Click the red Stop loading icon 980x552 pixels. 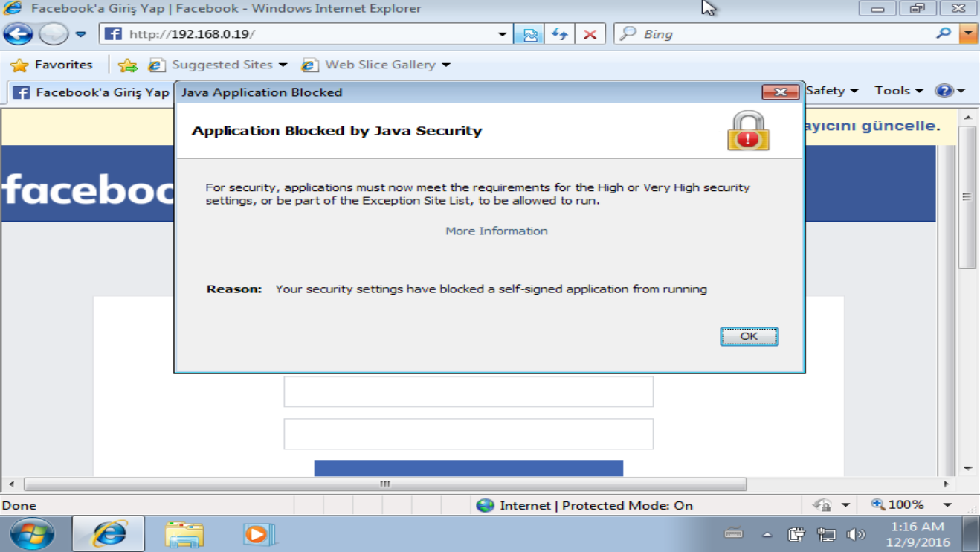(x=590, y=34)
